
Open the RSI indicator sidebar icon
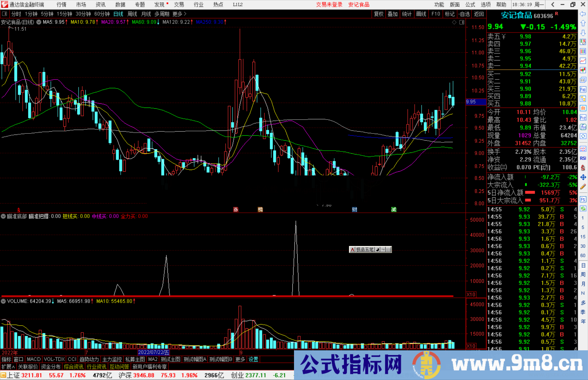point(583,158)
